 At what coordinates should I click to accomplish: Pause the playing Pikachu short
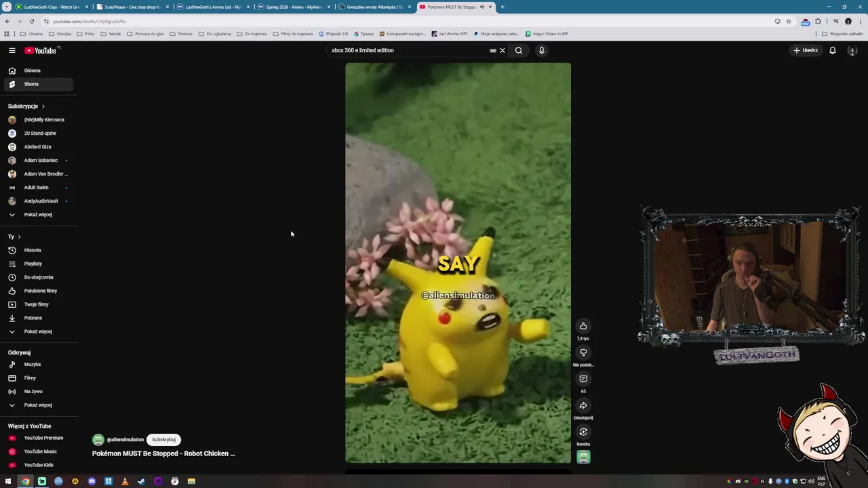tap(458, 263)
